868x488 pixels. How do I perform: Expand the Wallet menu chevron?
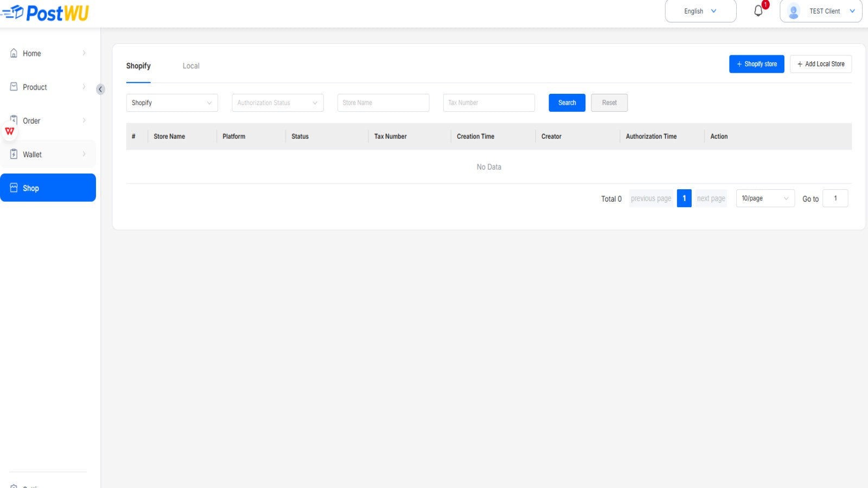[84, 154]
